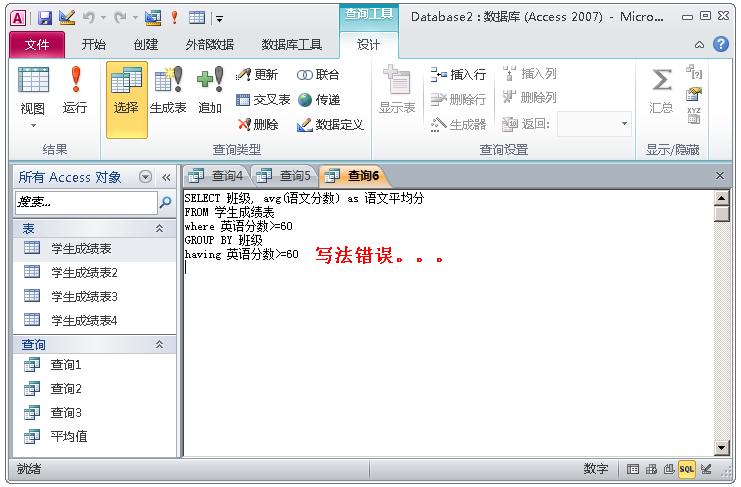Click the search magnifier icon

click(x=166, y=202)
